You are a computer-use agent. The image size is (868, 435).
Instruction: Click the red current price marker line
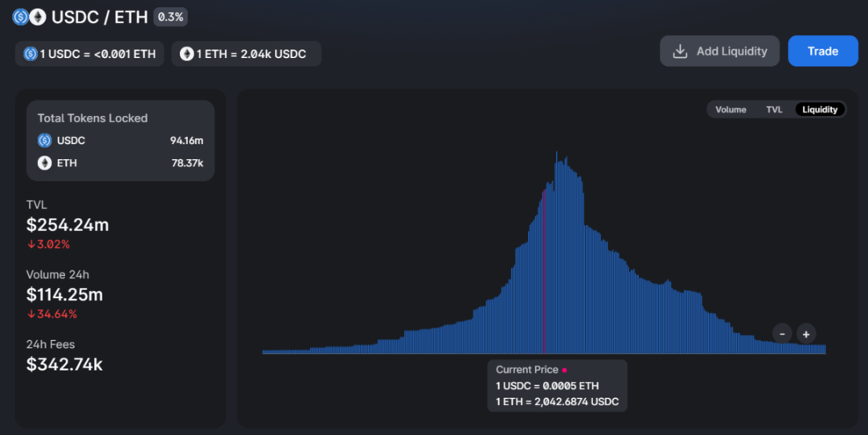pyautogui.click(x=543, y=272)
